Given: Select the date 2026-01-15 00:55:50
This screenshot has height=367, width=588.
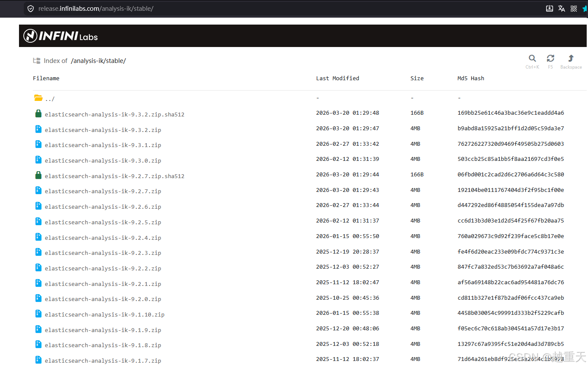Looking at the screenshot, I should point(348,236).
